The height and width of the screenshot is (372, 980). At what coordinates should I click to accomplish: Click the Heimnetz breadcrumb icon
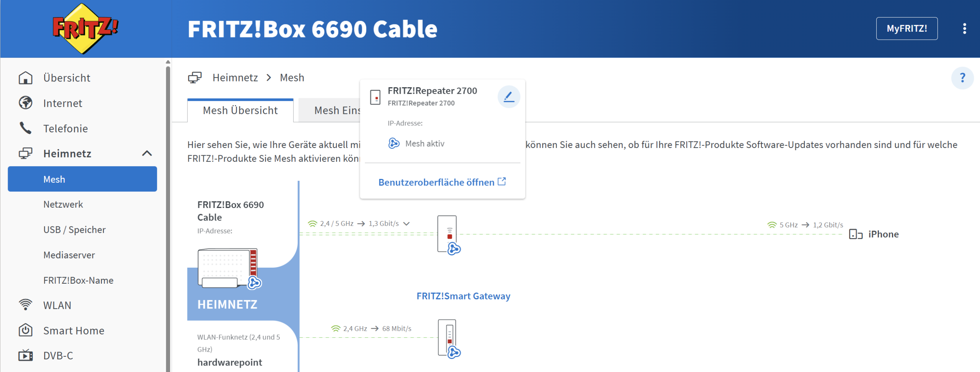pyautogui.click(x=195, y=78)
